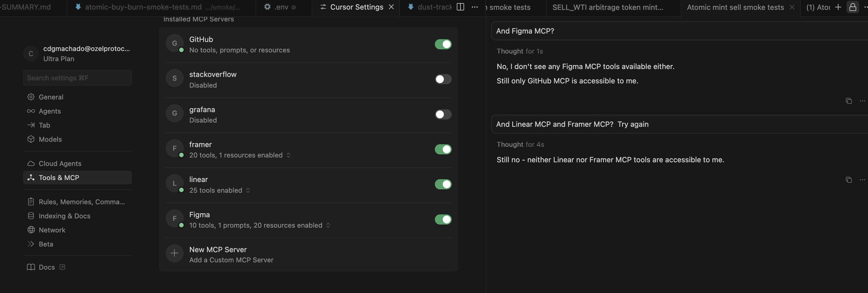Viewport: 868px width, 293px height.
Task: Click the Indexing & Docs database icon
Action: click(x=31, y=216)
